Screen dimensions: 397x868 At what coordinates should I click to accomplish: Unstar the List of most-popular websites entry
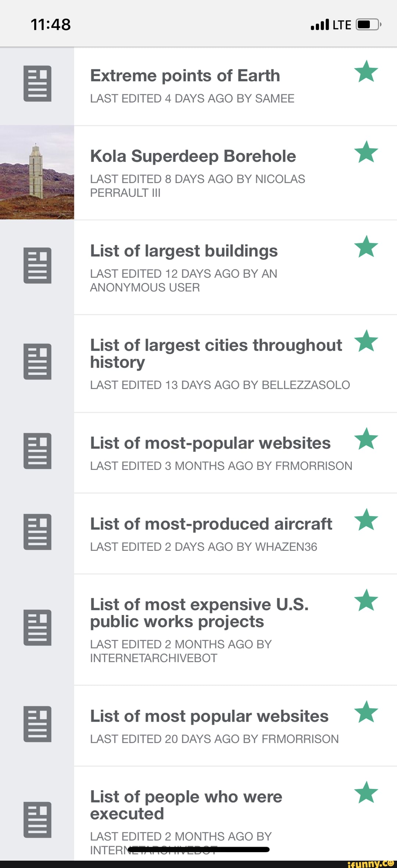click(366, 439)
